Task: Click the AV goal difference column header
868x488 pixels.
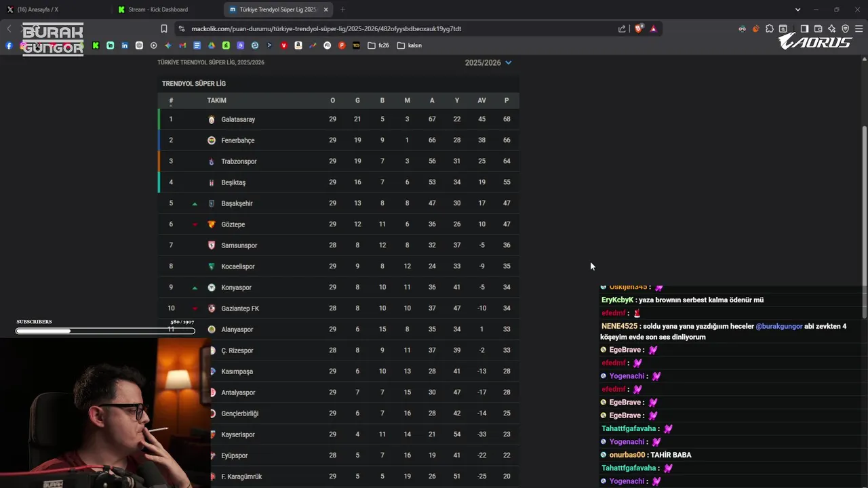Action: coord(481,100)
